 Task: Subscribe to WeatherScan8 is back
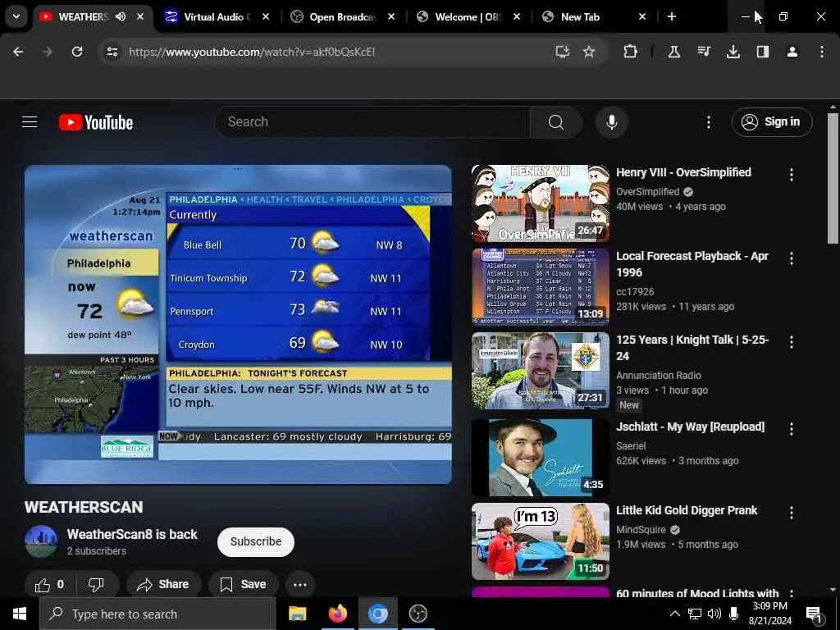point(256,541)
